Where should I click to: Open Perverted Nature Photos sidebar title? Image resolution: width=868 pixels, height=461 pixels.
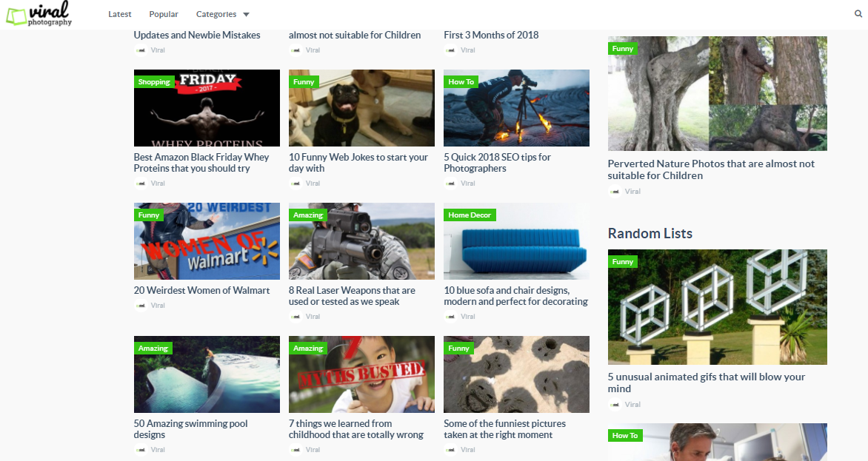coord(711,169)
